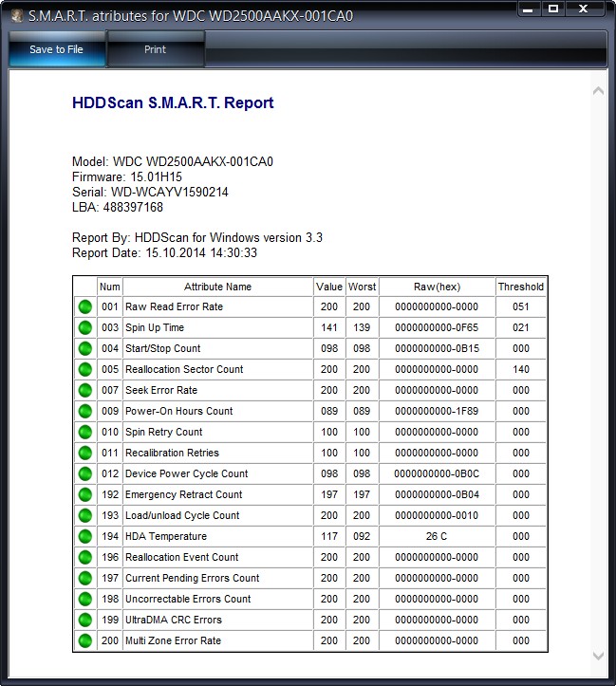Image resolution: width=616 pixels, height=686 pixels.
Task: Click the Firmware: 15.01H15 line
Action: coord(127,177)
